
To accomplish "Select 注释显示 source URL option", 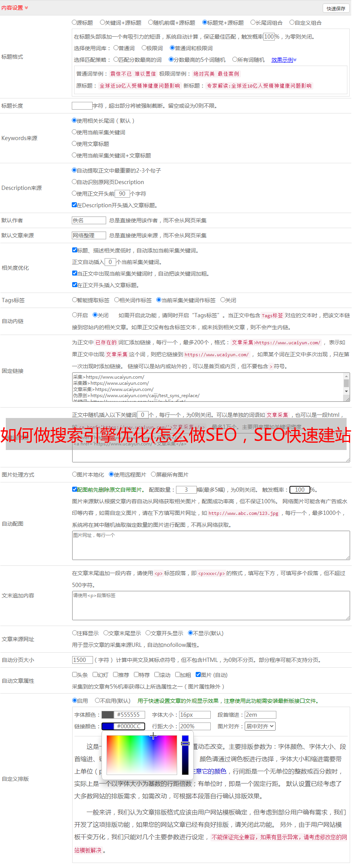I will coord(74,633).
